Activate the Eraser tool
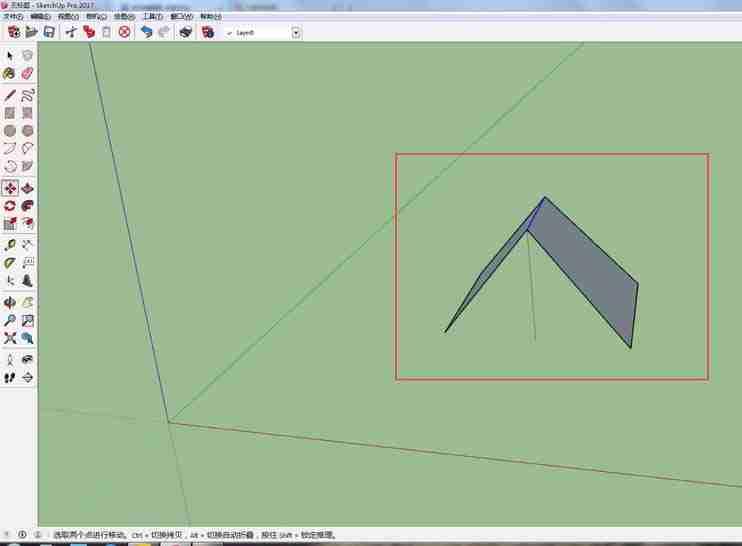Screen dimensions: 742x546 [x=27, y=73]
